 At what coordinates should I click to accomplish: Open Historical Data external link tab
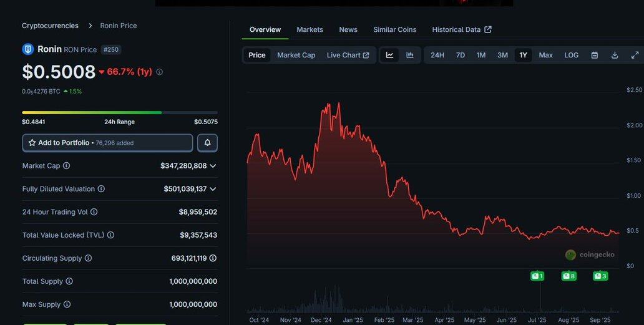(462, 29)
